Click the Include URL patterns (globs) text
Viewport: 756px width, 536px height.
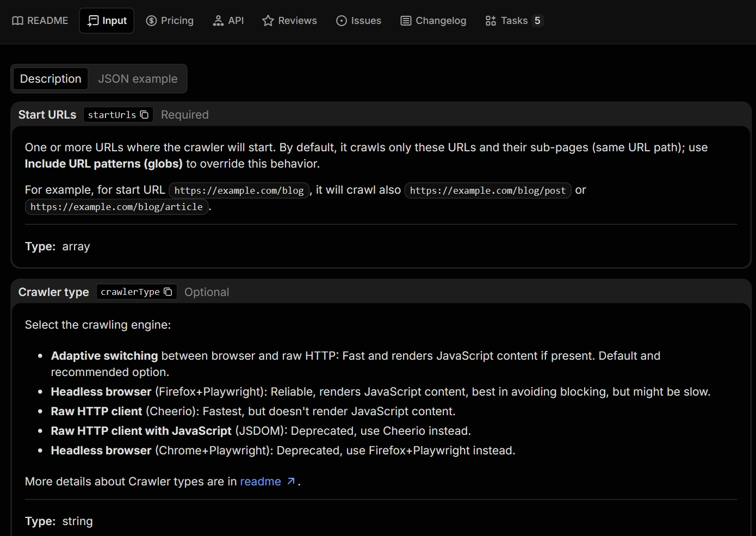click(x=104, y=164)
